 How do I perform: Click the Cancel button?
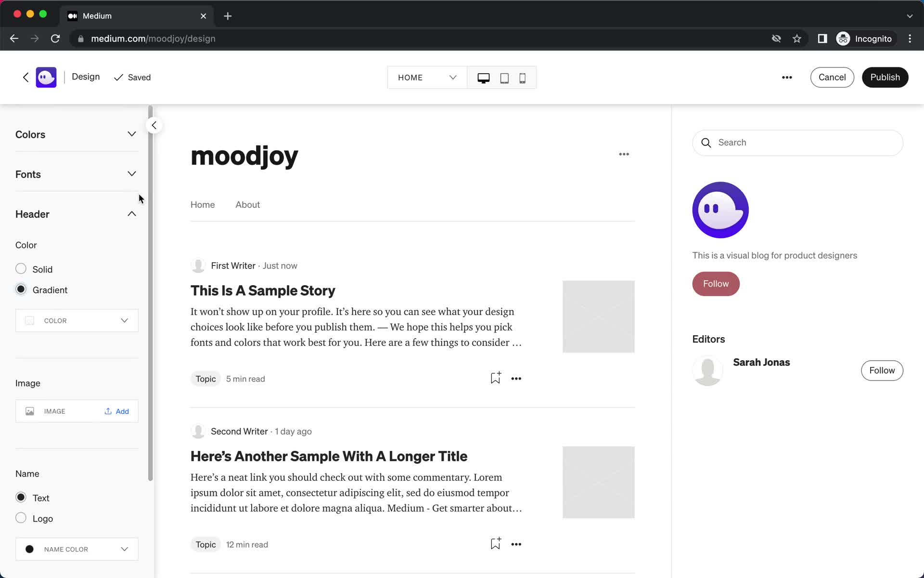832,77
